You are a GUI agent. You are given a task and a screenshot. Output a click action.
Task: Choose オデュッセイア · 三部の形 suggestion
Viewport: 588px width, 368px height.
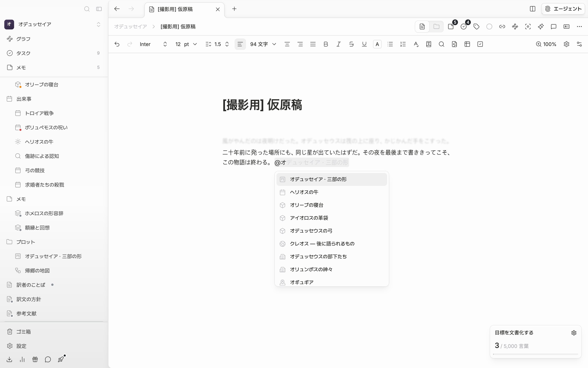click(331, 179)
